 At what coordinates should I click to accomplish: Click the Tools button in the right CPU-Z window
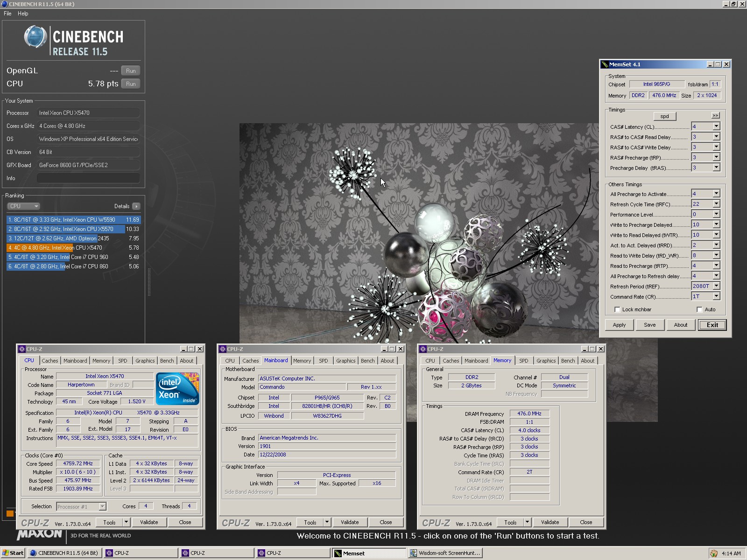click(x=510, y=522)
